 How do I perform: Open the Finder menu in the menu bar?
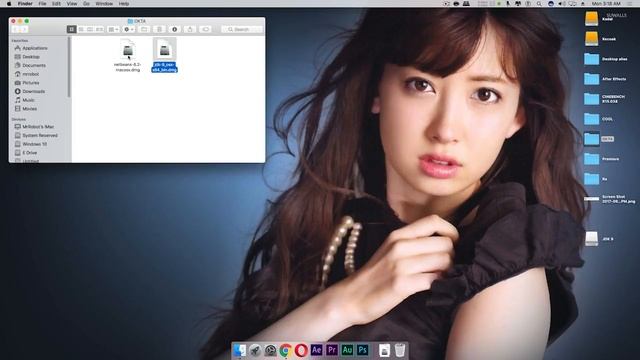point(25,3)
